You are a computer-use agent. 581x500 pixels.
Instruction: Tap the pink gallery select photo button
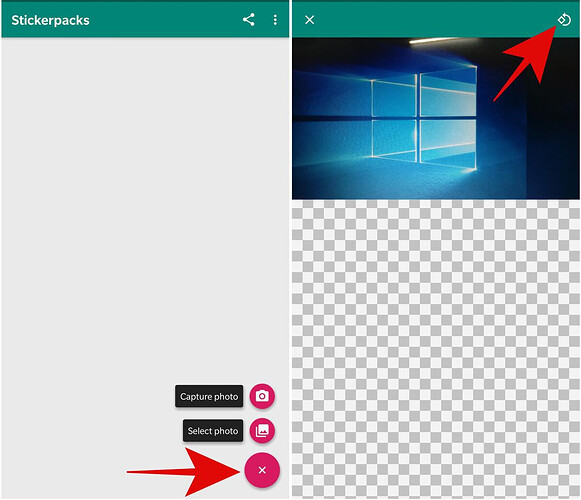[x=262, y=430]
